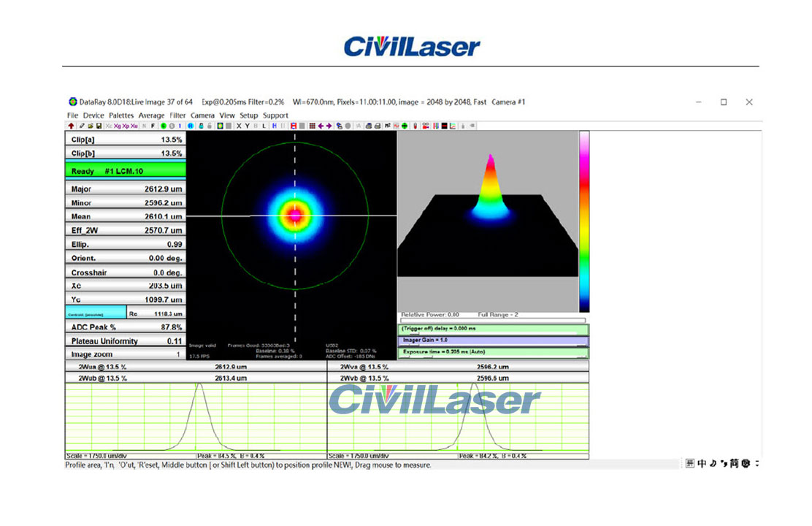Click the red up-arrow toolbar icon
The height and width of the screenshot is (526, 812).
[x=71, y=126]
